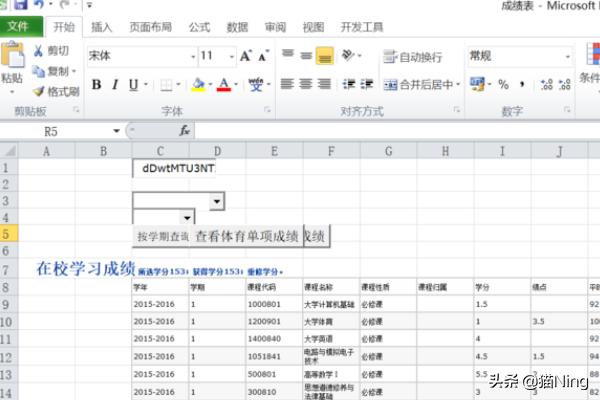
Task: Open the 文件 (File) menu button
Action: pos(20,27)
